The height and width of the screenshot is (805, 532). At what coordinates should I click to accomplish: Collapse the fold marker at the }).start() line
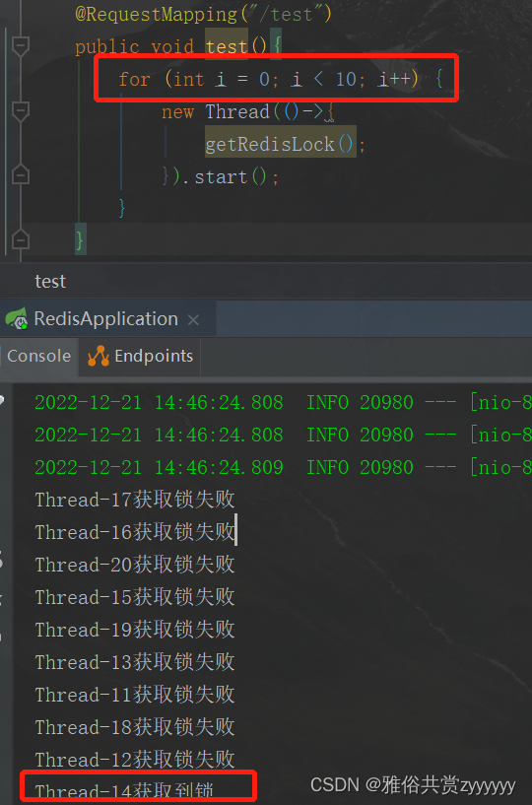pos(20,176)
